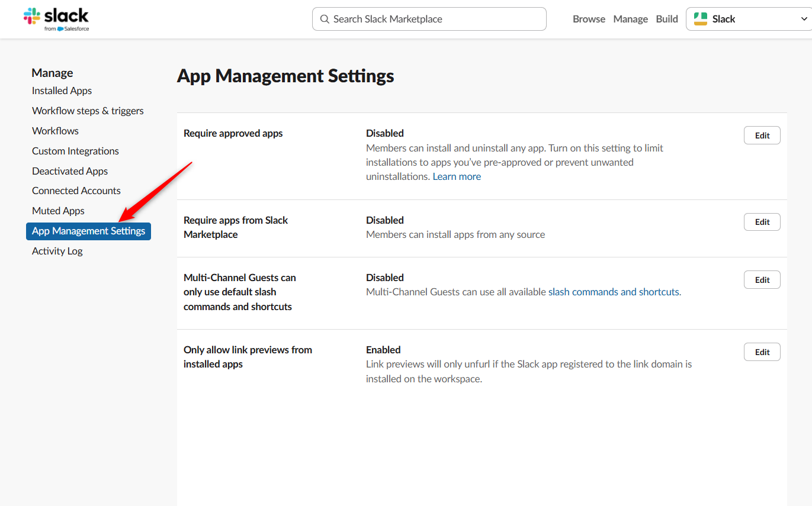812x506 pixels.
Task: View Deactivated Apps list
Action: click(70, 171)
